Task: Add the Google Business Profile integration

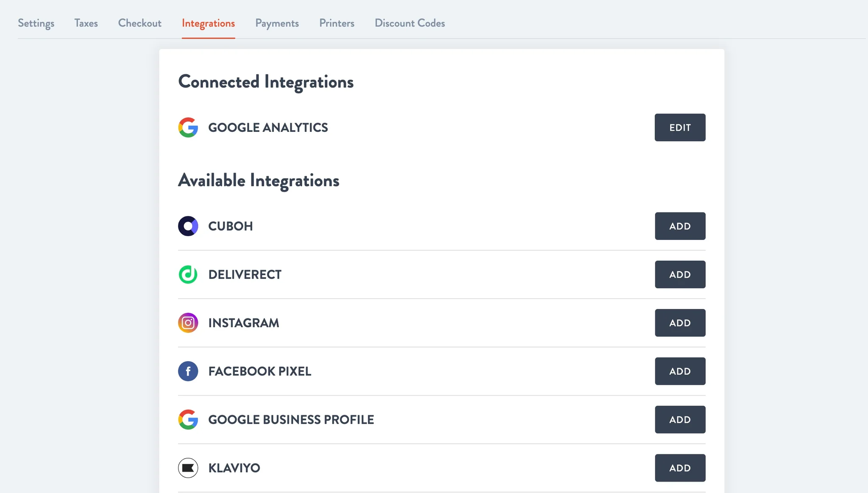Action: click(680, 419)
